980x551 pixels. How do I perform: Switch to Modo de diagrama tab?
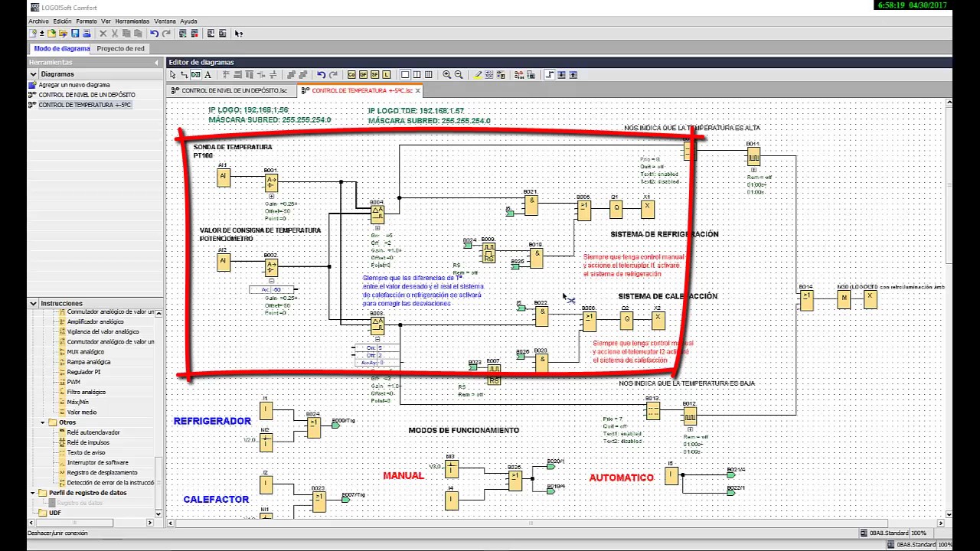tap(61, 48)
